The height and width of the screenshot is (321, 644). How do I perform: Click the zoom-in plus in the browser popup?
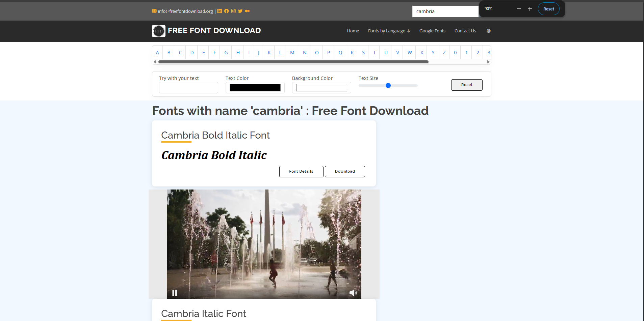pyautogui.click(x=530, y=9)
